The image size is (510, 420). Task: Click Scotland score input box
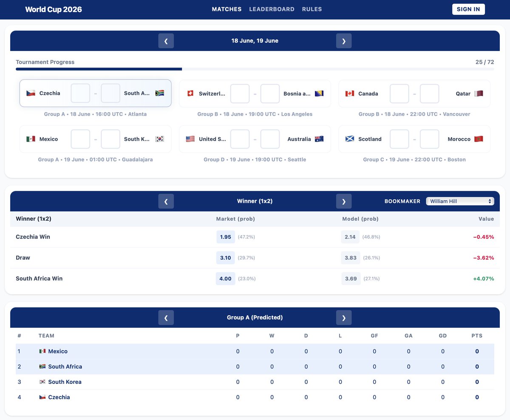tap(399, 139)
